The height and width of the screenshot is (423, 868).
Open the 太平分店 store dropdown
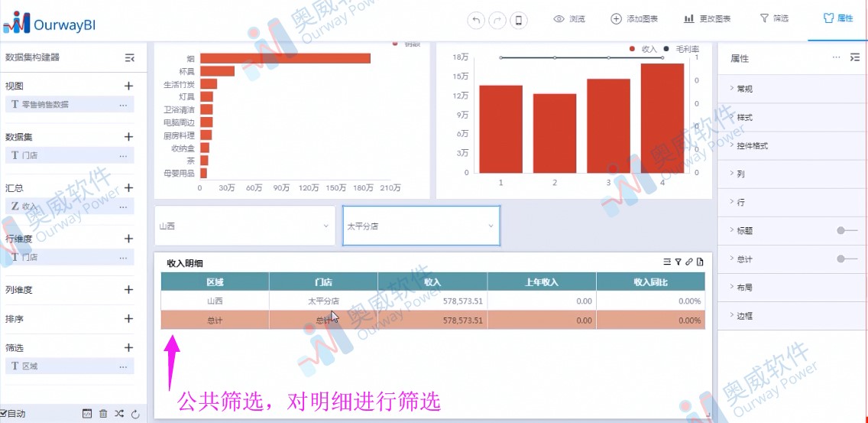(x=421, y=226)
